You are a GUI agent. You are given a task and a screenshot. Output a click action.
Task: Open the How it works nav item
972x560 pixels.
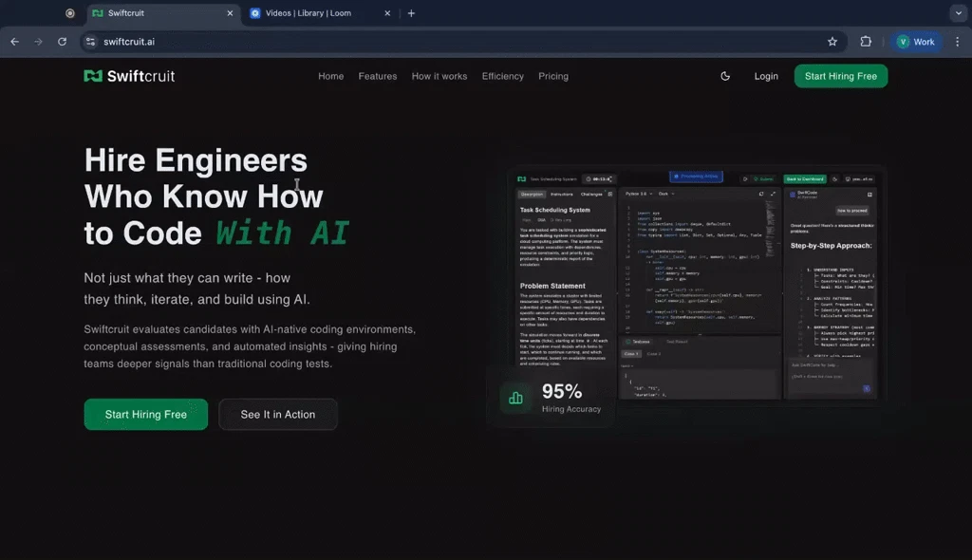(x=439, y=76)
